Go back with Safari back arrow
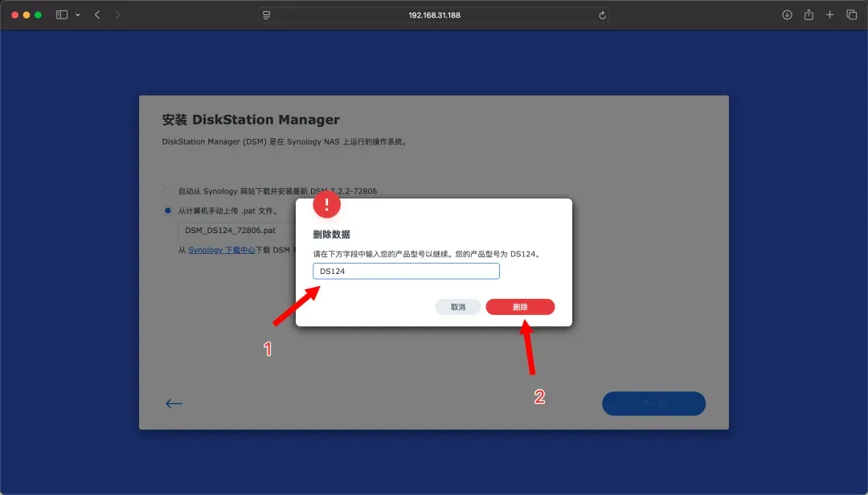This screenshot has width=868, height=495. [x=97, y=15]
